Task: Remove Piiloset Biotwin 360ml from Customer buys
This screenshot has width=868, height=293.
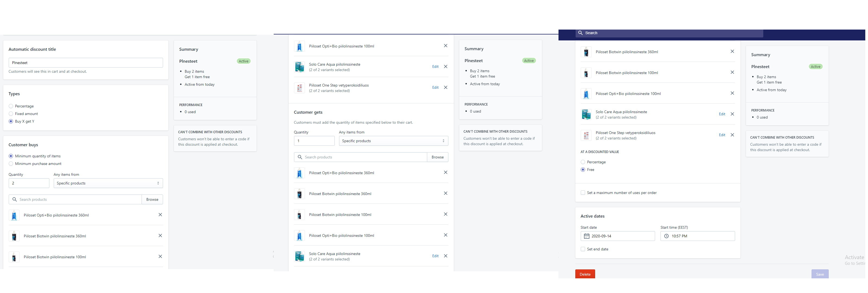Action: point(160,236)
